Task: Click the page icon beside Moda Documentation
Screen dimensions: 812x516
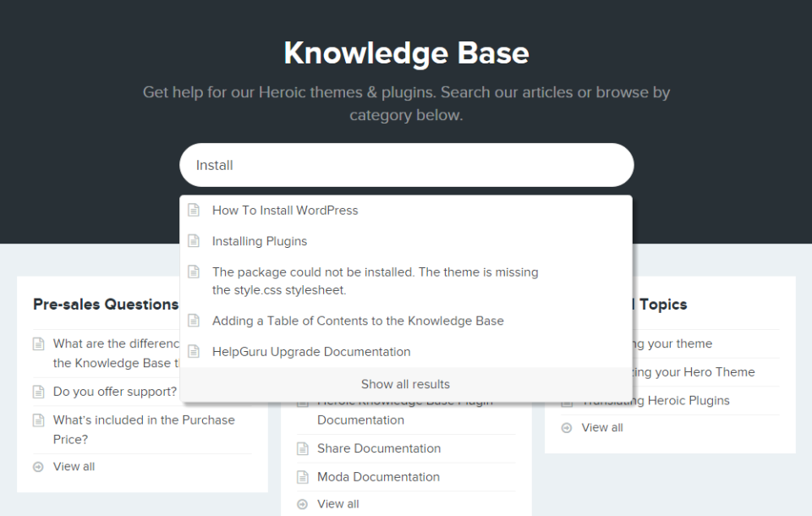Action: pyautogui.click(x=302, y=476)
